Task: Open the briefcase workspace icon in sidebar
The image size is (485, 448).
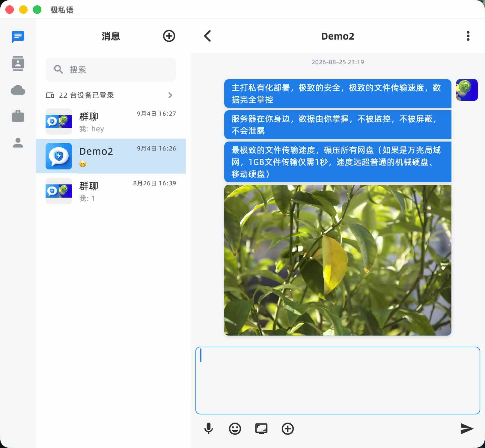Action: pyautogui.click(x=18, y=116)
